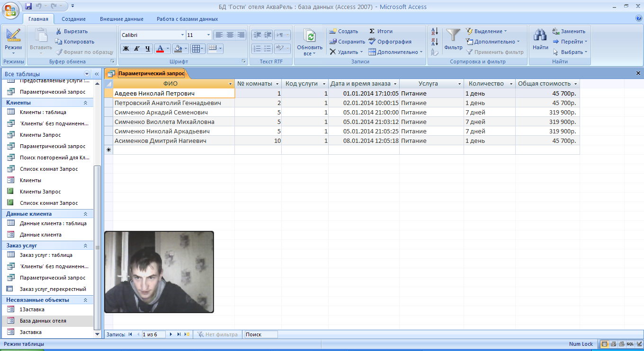Center align the text
This screenshot has width=644, height=351.
point(230,35)
